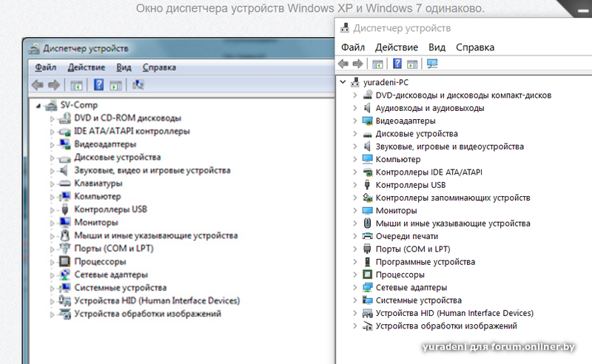Expand Мониторы in right window
The image size is (592, 364).
tap(355, 211)
